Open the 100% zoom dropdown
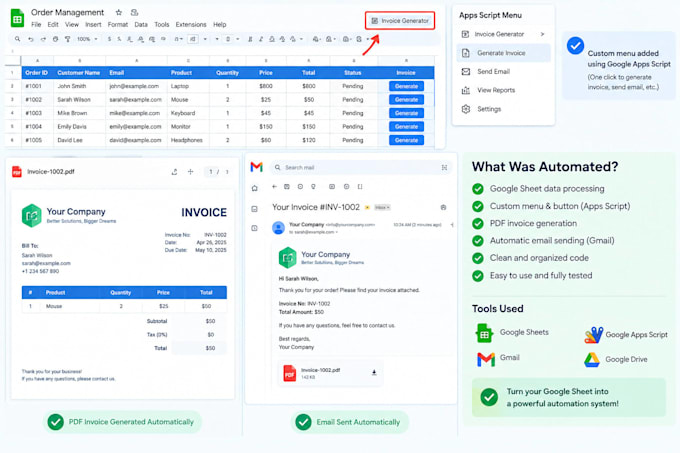 [87, 39]
